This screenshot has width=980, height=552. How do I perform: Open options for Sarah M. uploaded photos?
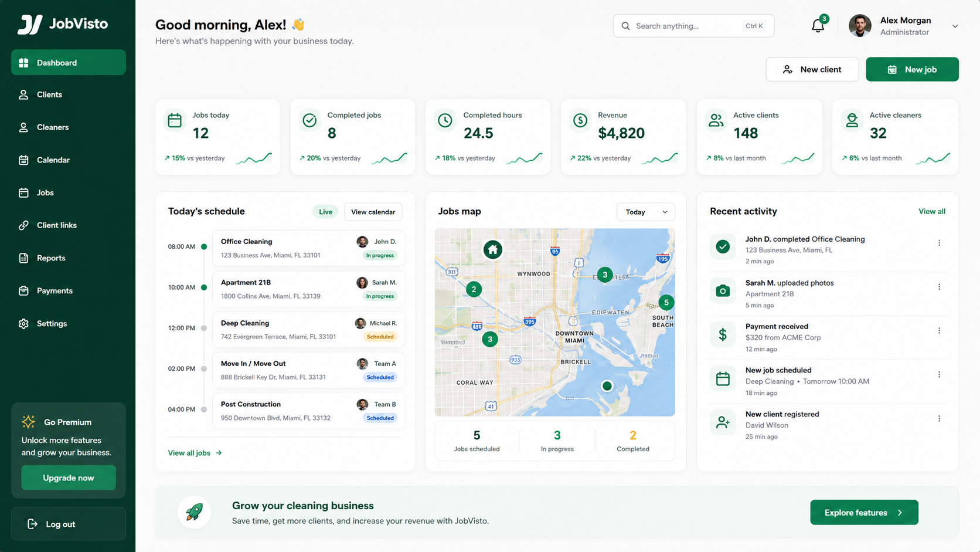click(x=939, y=287)
